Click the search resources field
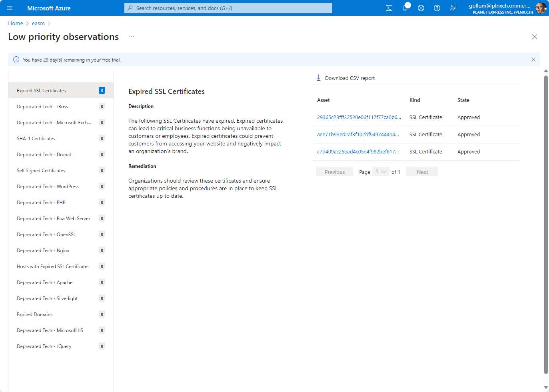 tap(228, 8)
